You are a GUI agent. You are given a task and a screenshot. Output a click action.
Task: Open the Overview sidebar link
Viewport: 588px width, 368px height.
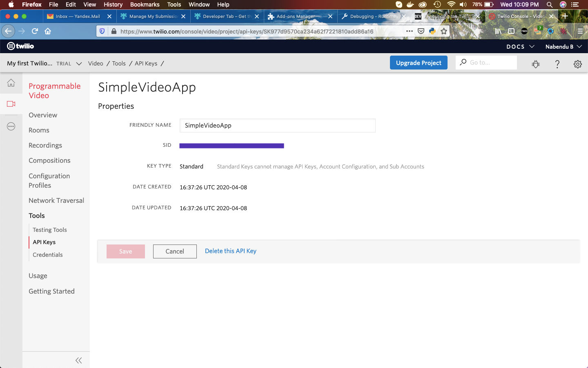click(x=43, y=115)
